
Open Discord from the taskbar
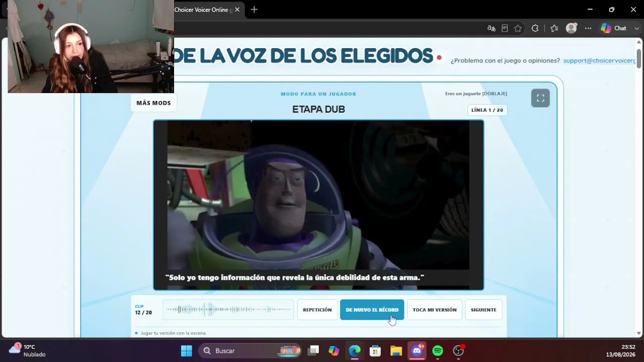(417, 350)
